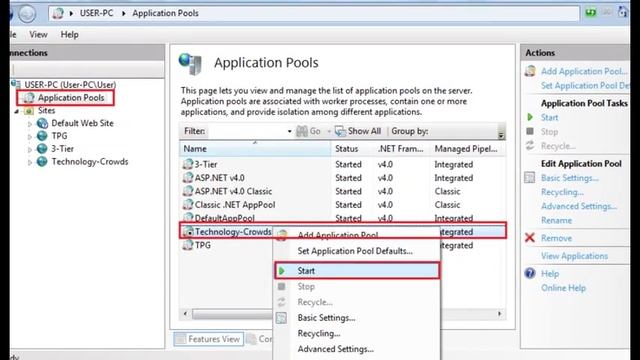Viewport: 640px width, 360px height.
Task: Choose Recycling in the context menu
Action: pyautogui.click(x=319, y=333)
